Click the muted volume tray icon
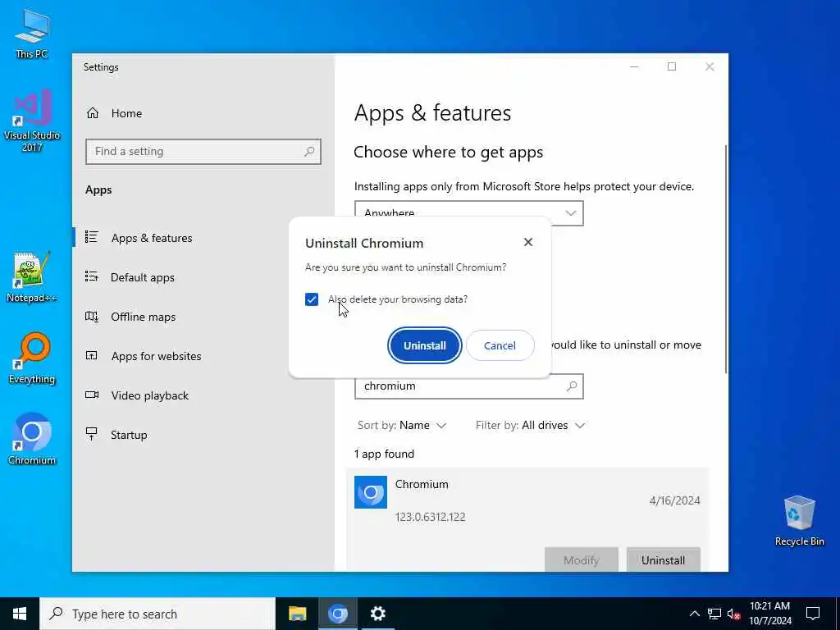 click(734, 614)
